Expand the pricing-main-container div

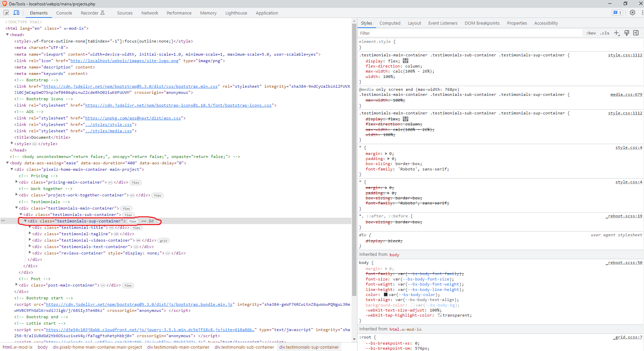[x=17, y=182]
